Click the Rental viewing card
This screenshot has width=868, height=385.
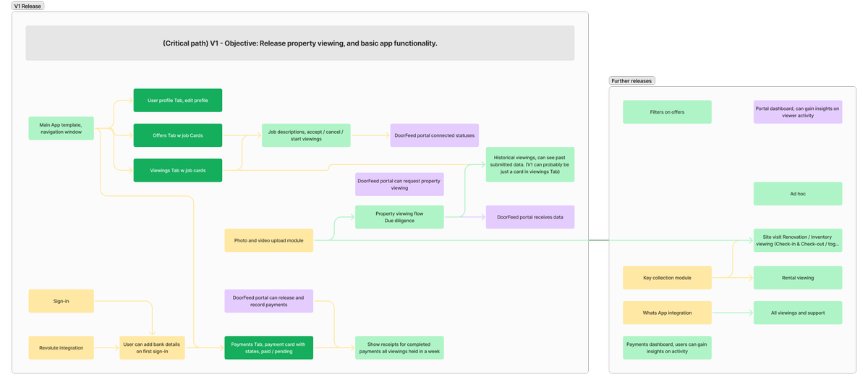pos(798,278)
